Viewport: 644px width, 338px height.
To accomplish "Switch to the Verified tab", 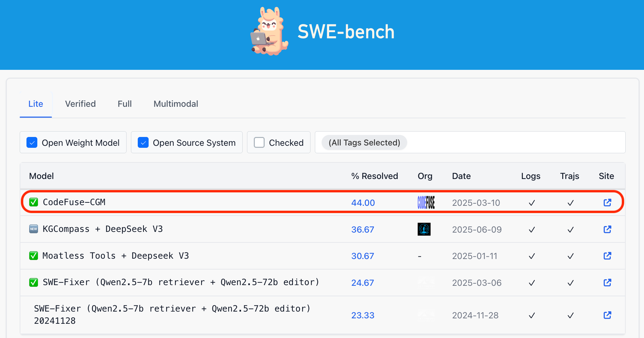I will (80, 104).
